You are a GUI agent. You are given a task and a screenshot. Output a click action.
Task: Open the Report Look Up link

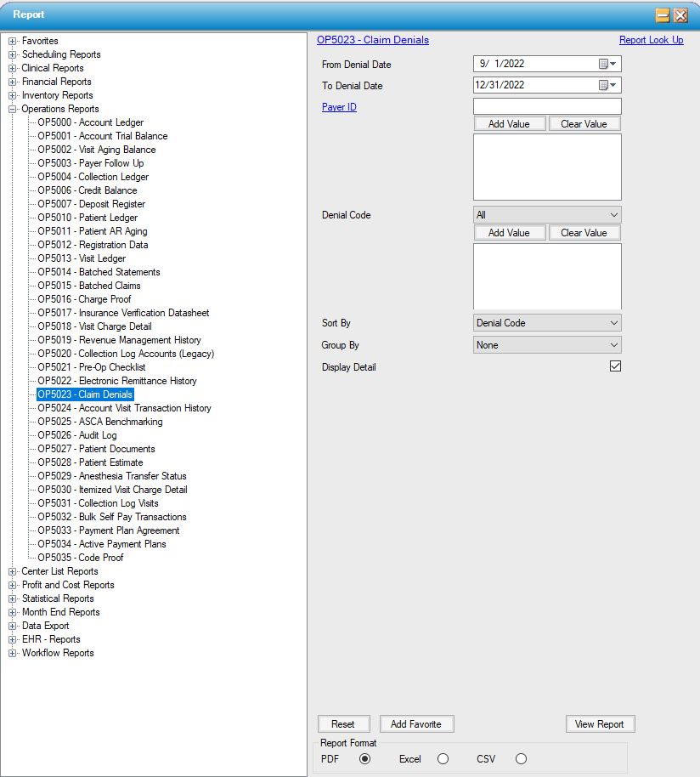coord(651,40)
